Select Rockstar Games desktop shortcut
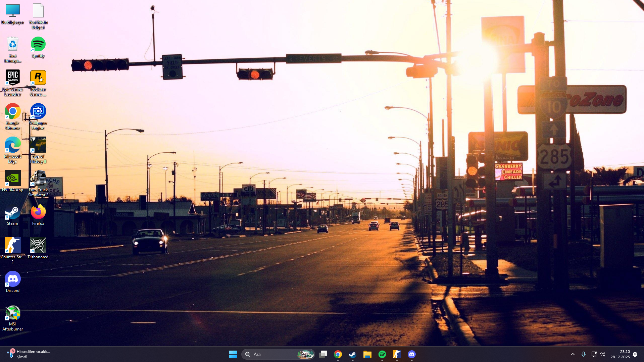644x362 pixels. click(38, 83)
